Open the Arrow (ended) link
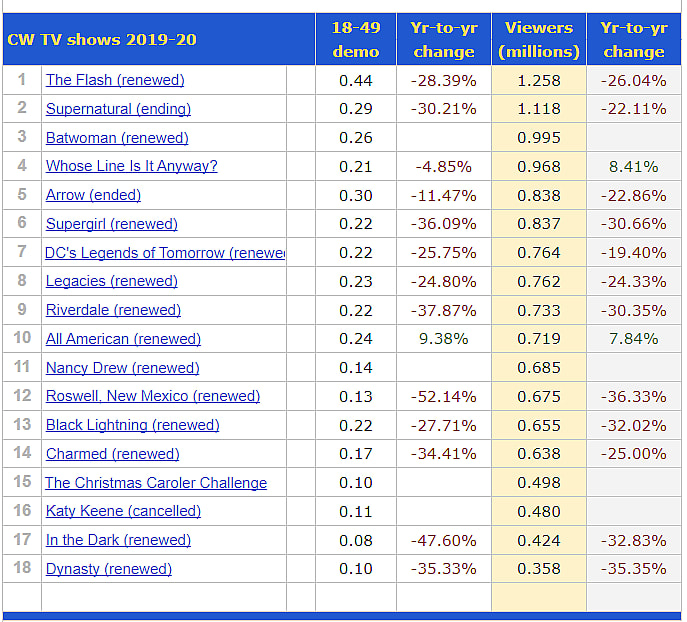The width and height of the screenshot is (687, 622). tap(93, 195)
